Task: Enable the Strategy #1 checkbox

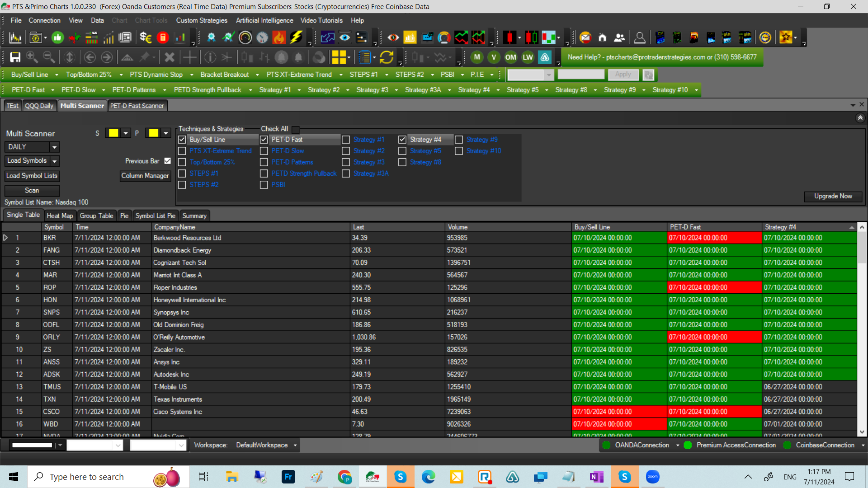Action: (346, 140)
